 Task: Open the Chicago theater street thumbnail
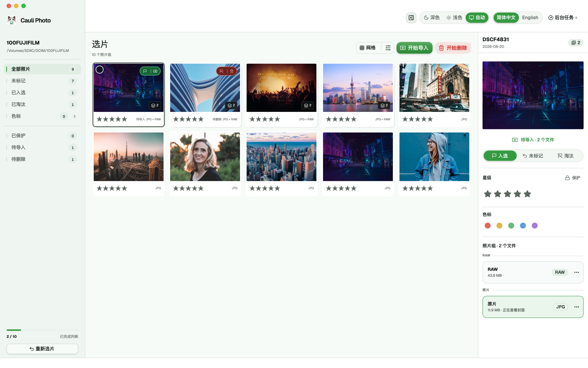(434, 88)
